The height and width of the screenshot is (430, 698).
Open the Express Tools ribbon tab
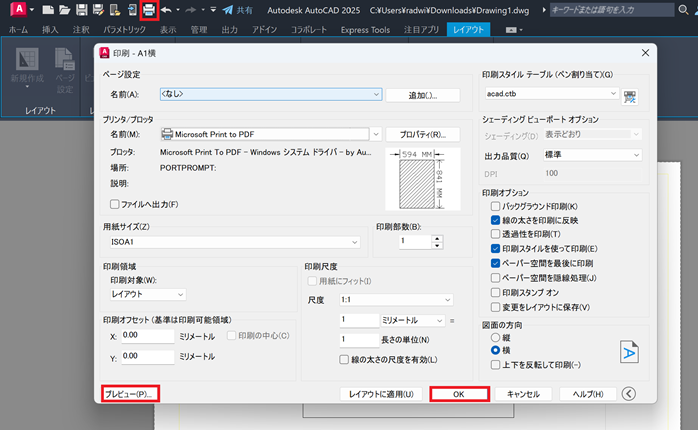(365, 30)
